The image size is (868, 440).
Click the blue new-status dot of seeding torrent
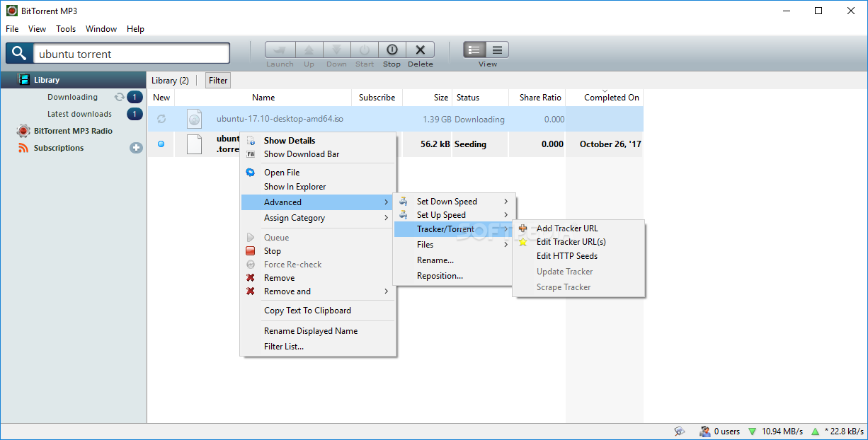161,144
